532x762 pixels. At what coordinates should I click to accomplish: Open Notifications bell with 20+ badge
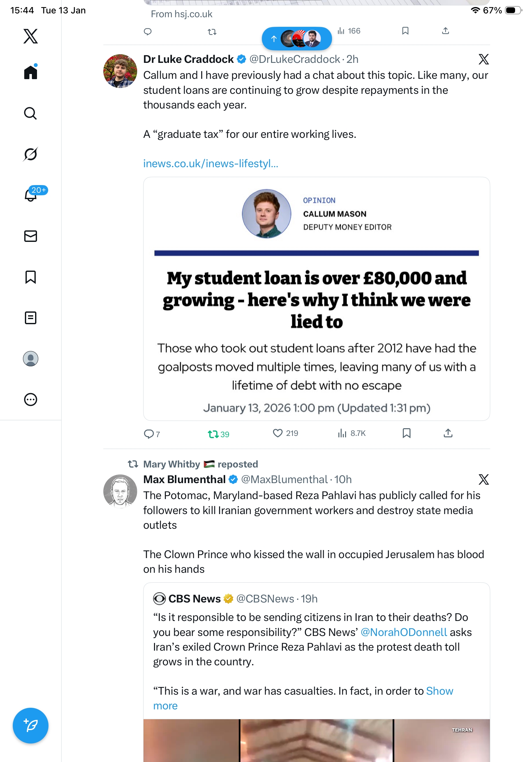pos(31,195)
